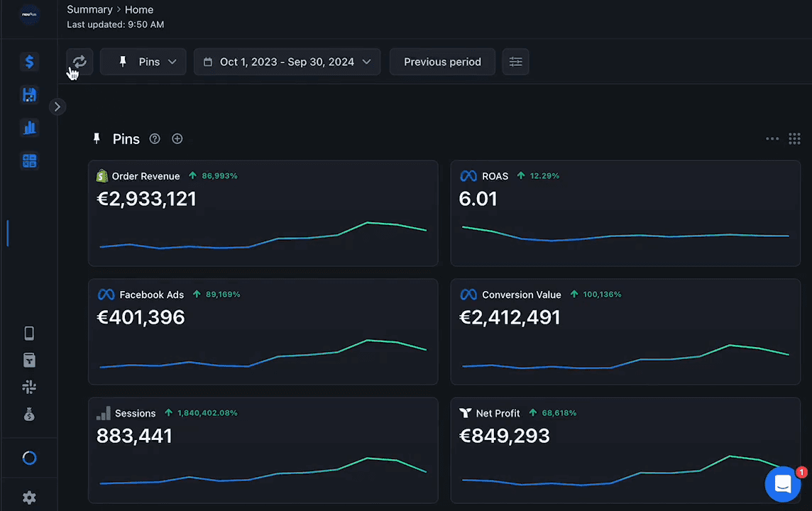Click the dollar sign sidebar icon
812x511 pixels.
click(x=30, y=62)
